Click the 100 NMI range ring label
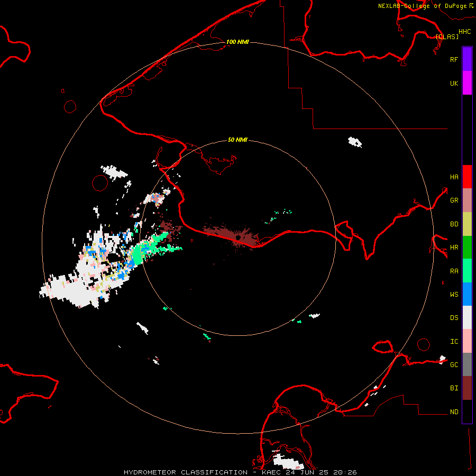The image size is (476, 476). tap(237, 42)
